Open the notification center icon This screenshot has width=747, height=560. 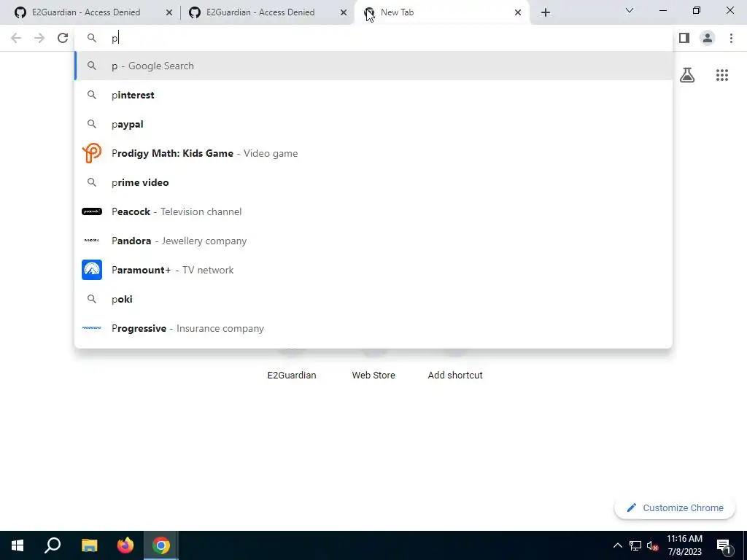(x=723, y=545)
